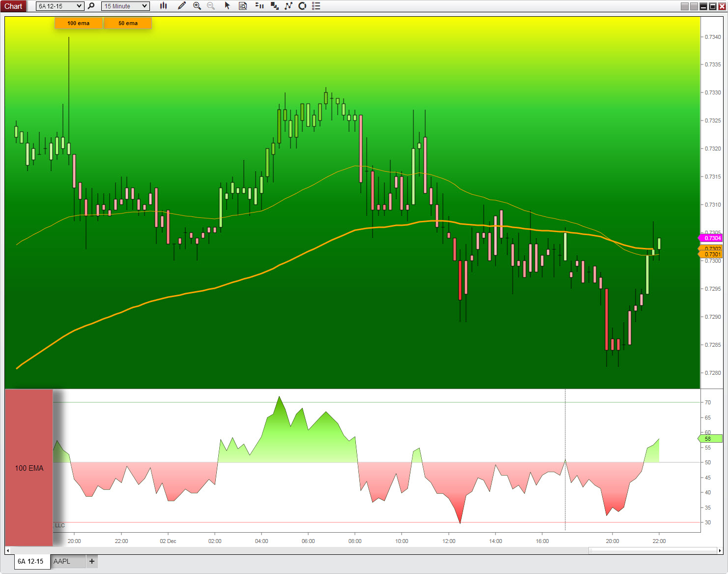Click the zoom in magnifier

197,6
